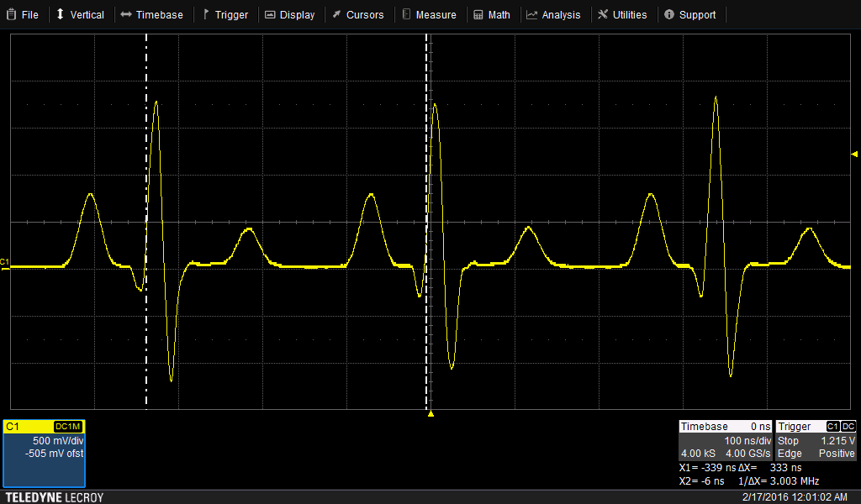Click the Support info icon
Image resolution: width=861 pixels, height=504 pixels.
669,14
